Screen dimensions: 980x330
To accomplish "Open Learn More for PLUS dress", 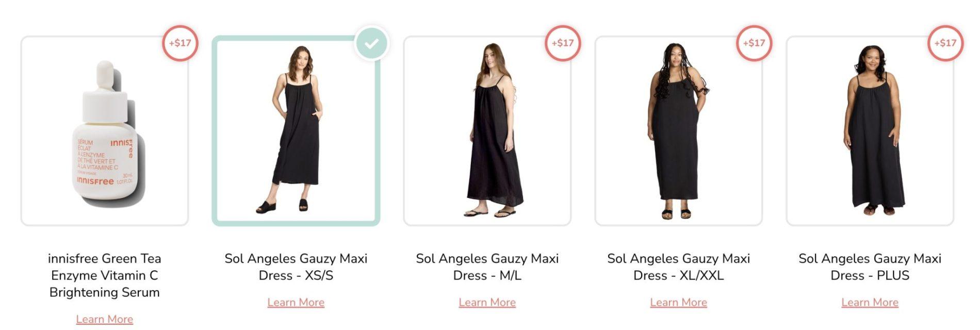I will (870, 303).
